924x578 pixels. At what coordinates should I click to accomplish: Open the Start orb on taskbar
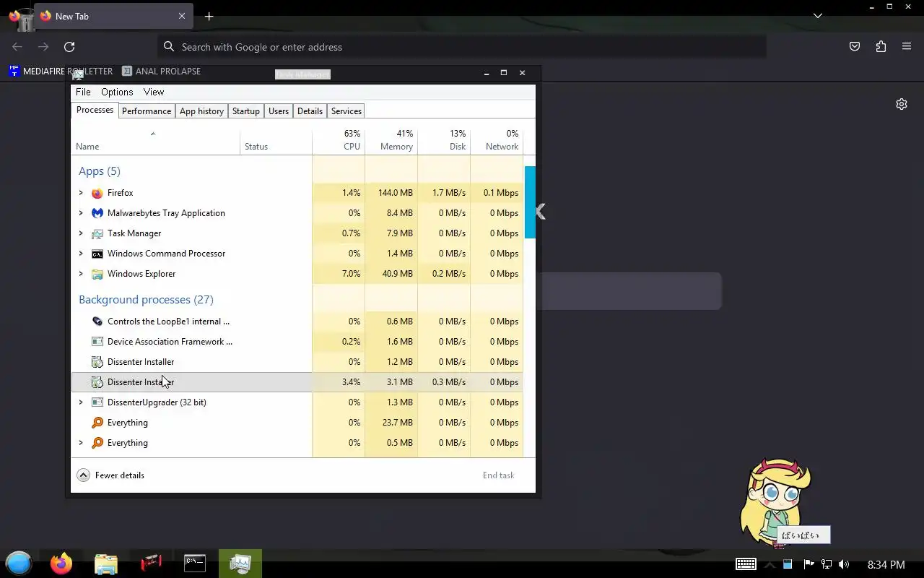[x=19, y=563]
